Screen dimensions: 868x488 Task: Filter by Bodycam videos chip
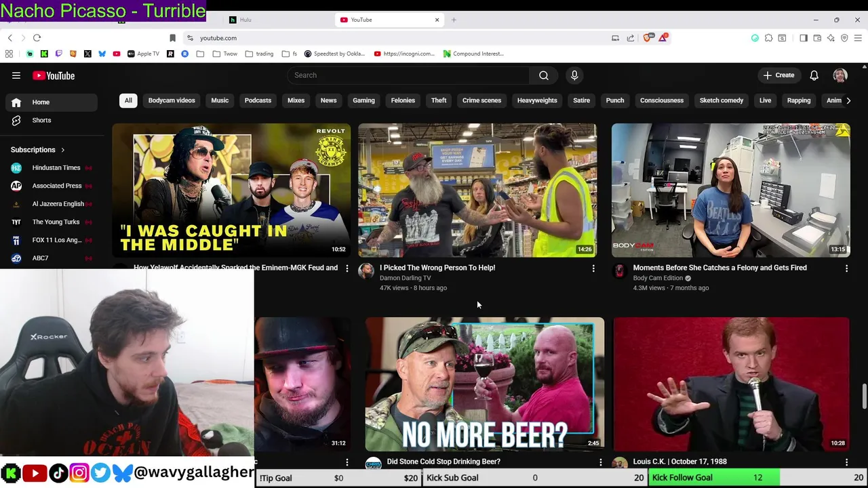pos(172,100)
